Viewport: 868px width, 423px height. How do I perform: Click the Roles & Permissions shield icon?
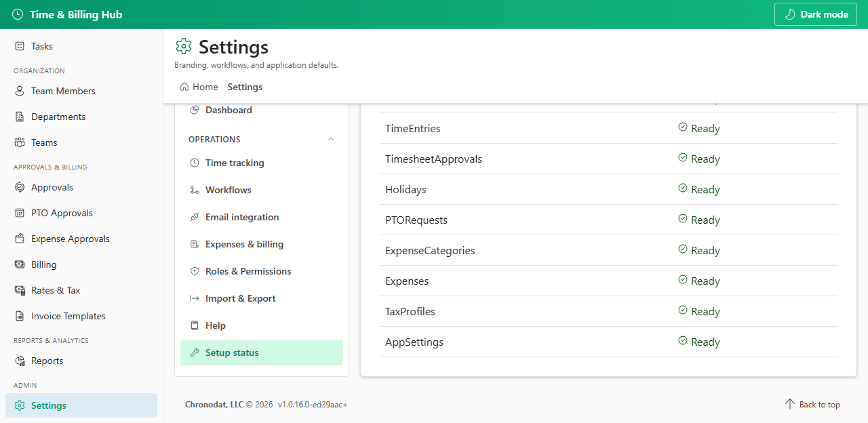click(x=194, y=271)
